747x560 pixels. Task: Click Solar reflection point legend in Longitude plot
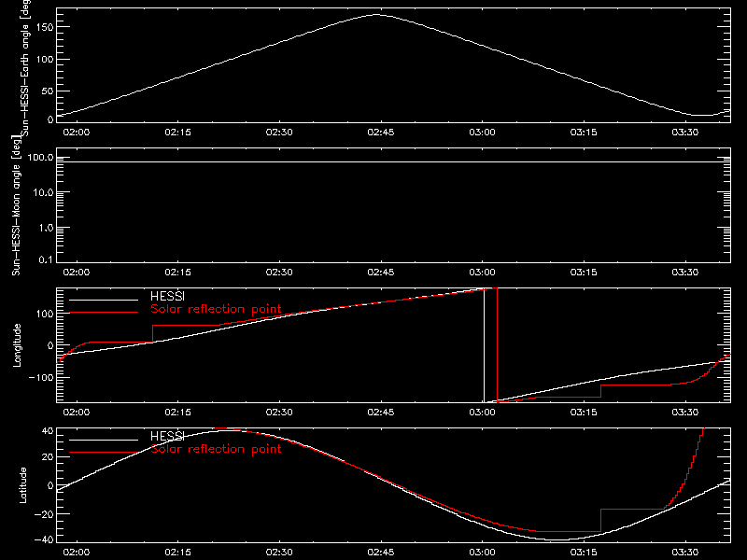pyautogui.click(x=216, y=309)
